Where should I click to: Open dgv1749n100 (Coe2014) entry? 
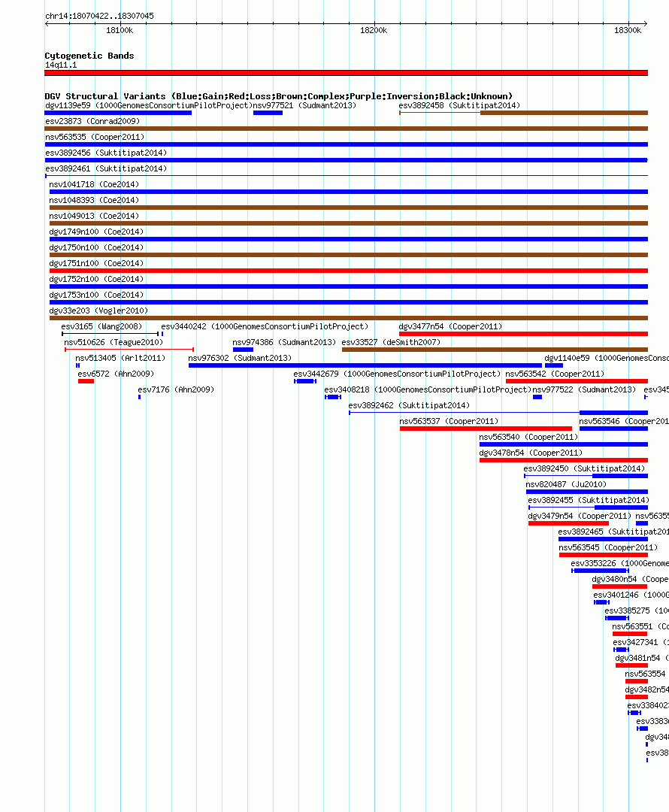[96, 232]
